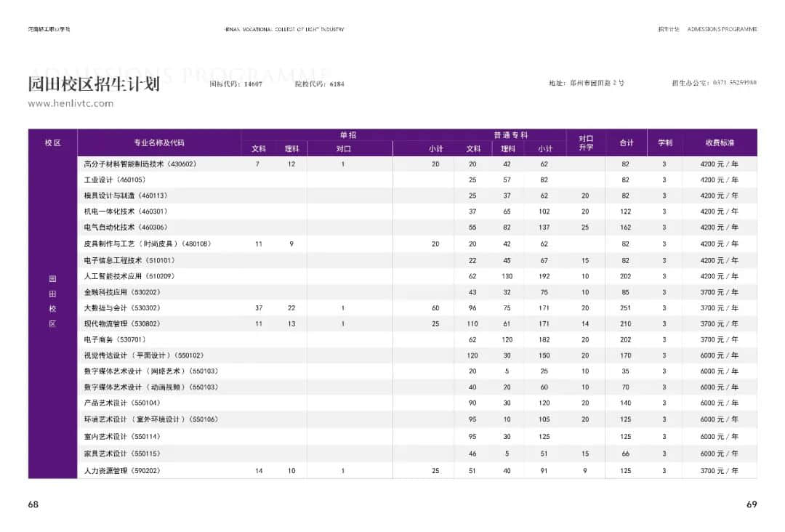Click the title 园田校区招生计划

(94, 84)
